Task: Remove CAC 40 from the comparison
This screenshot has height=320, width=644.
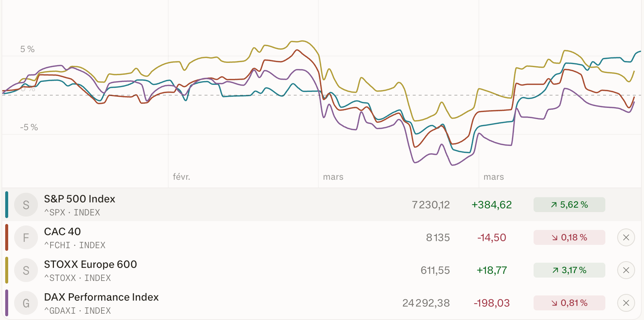Action: 626,237
